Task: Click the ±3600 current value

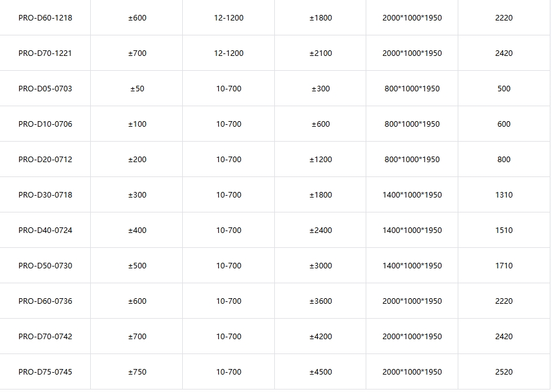Action: pyautogui.click(x=320, y=301)
